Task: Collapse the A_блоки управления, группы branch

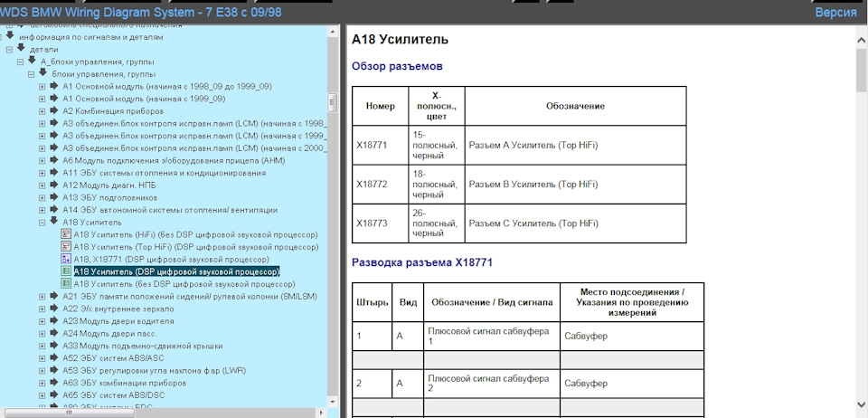Action: [x=20, y=62]
